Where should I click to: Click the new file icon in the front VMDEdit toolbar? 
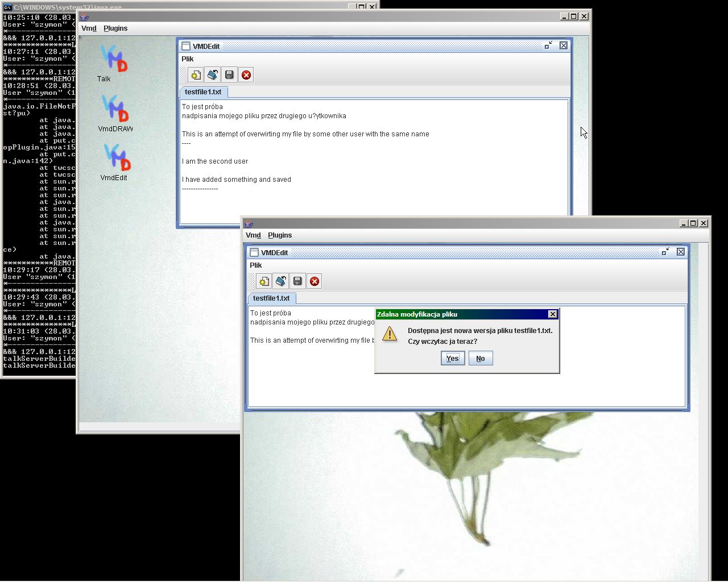tap(264, 281)
